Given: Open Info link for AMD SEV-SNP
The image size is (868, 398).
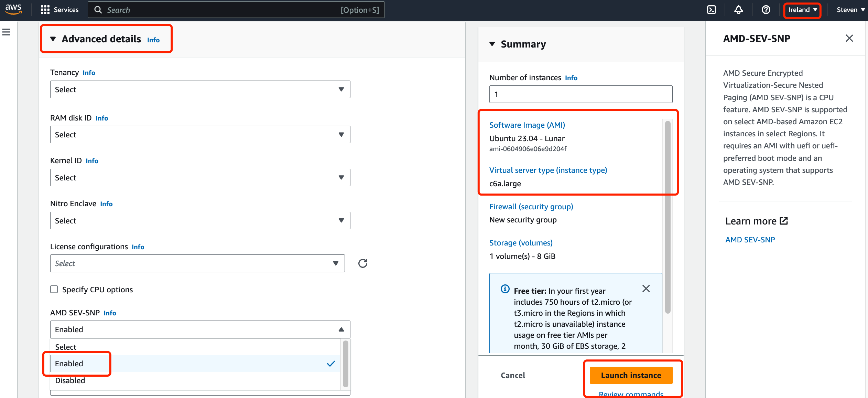Looking at the screenshot, I should click(x=110, y=313).
